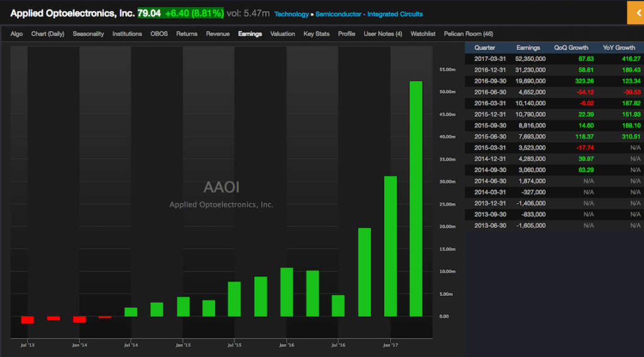Select the 2015-03-31 quarter row
Viewport: 644px width, 357px height.
pos(555,147)
